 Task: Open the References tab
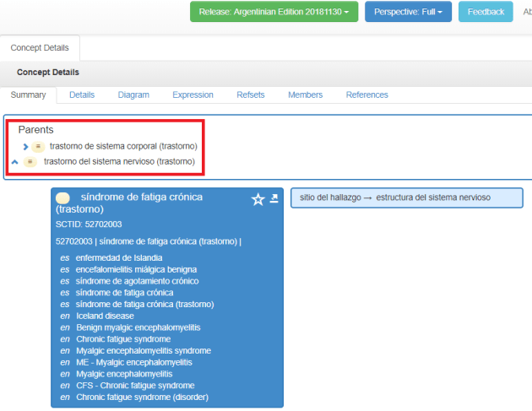[366, 95]
